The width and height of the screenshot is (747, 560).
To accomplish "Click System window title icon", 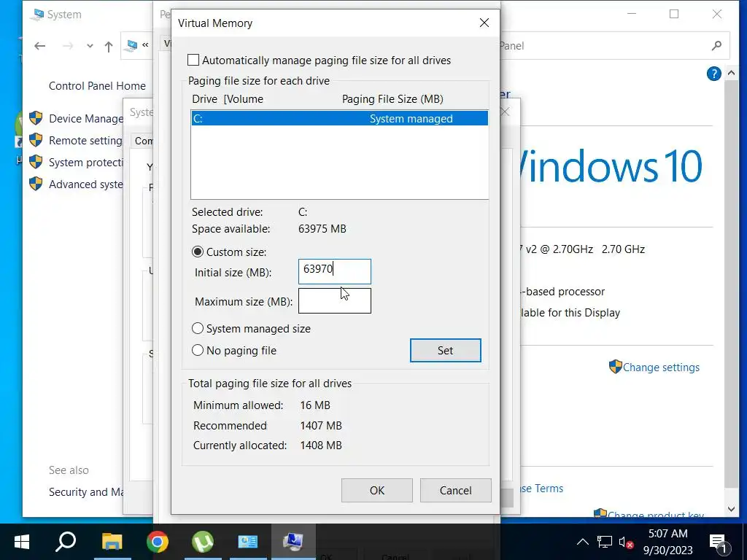I will pos(36,15).
